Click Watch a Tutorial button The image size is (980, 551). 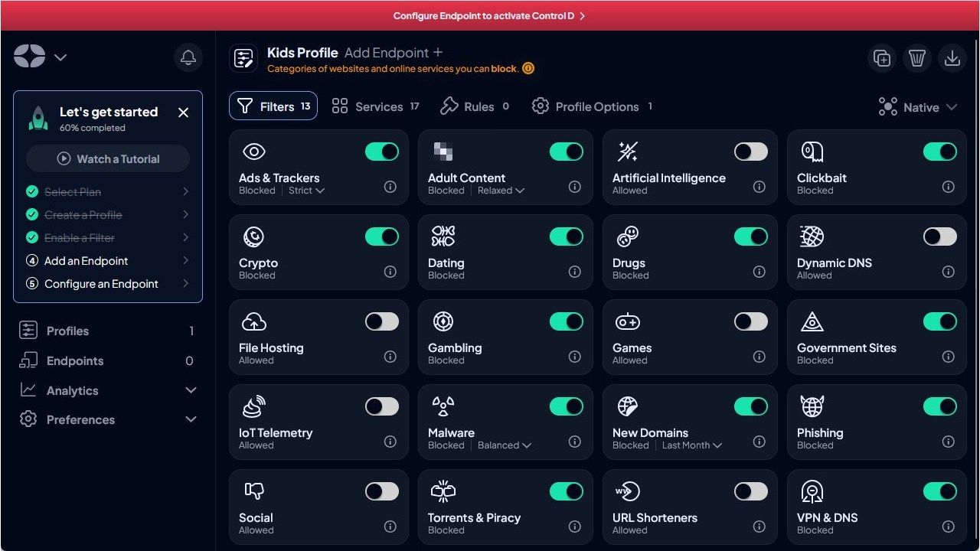coord(108,158)
